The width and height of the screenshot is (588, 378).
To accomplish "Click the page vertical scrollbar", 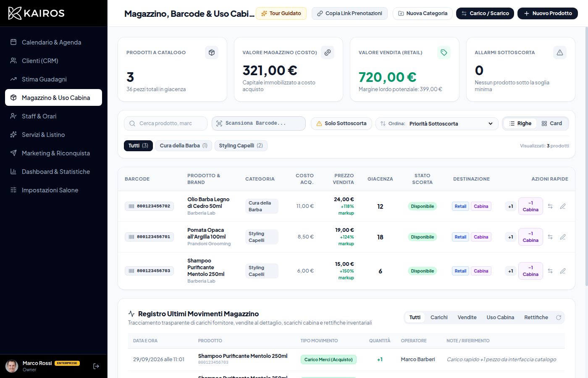I will 586,156.
